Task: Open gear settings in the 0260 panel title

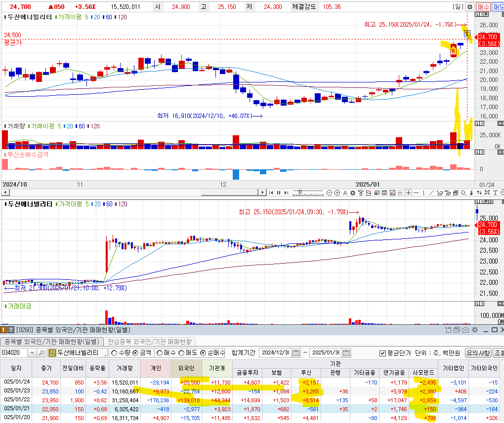Action: 475,330
